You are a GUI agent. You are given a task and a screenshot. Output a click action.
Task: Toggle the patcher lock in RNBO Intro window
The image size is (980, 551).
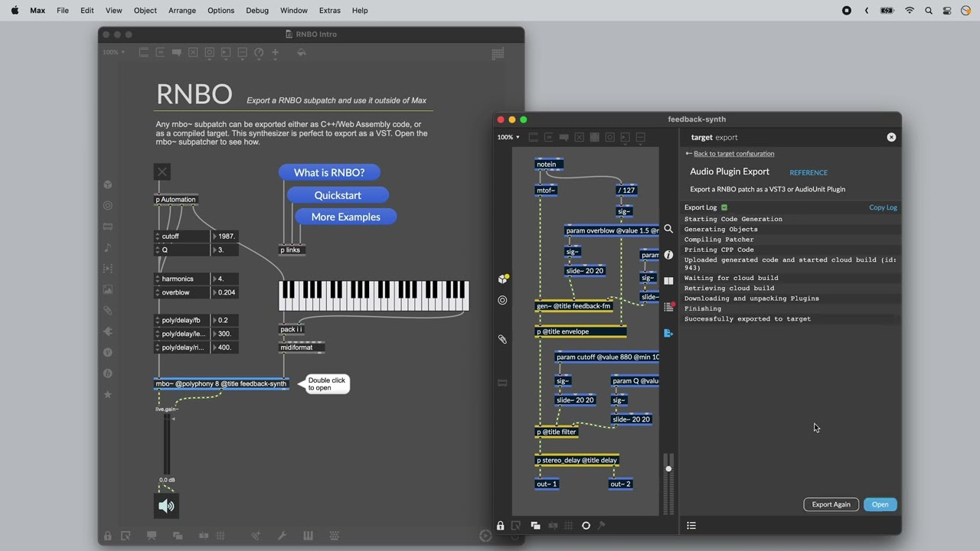click(x=108, y=536)
